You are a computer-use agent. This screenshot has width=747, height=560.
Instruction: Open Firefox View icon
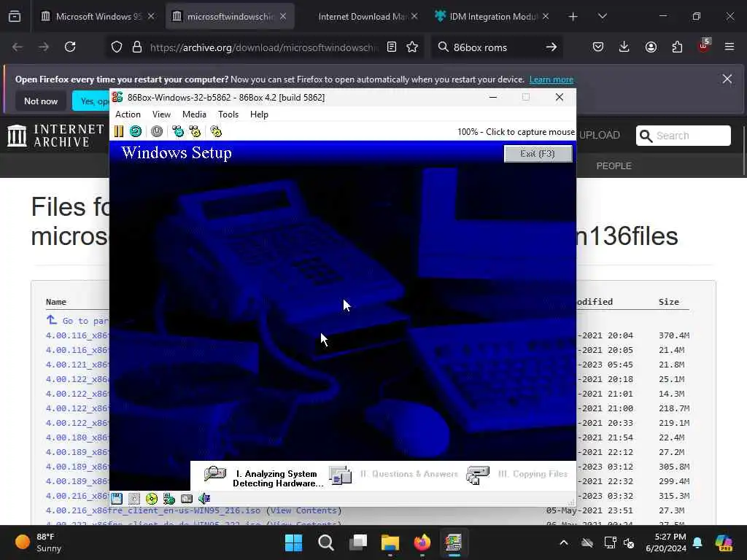(x=15, y=17)
